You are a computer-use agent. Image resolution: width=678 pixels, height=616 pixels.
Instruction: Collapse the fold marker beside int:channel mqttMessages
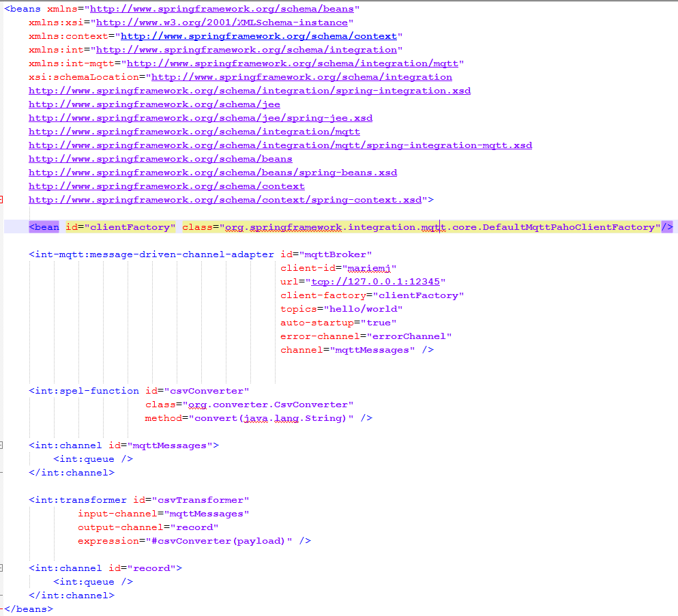pos(1,445)
